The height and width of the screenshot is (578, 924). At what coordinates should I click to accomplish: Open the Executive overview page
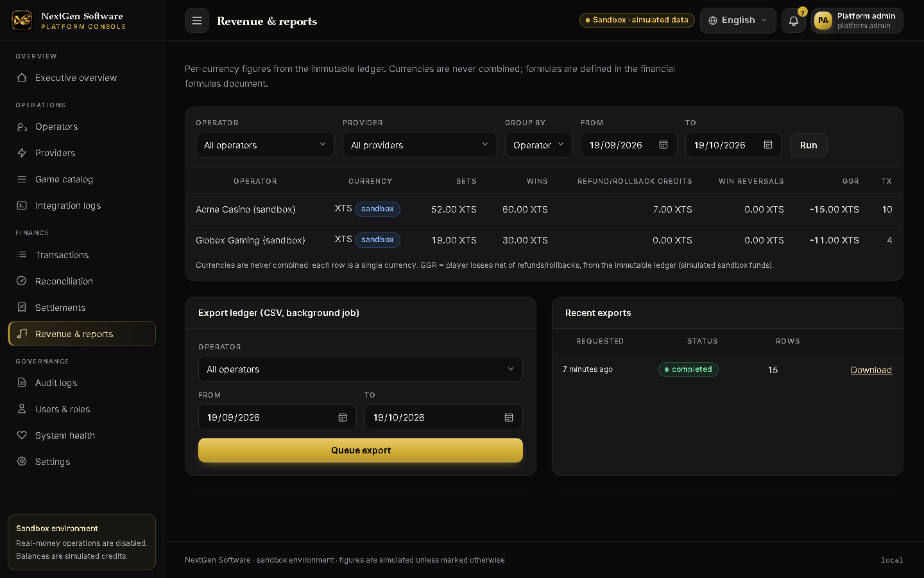pos(81,78)
